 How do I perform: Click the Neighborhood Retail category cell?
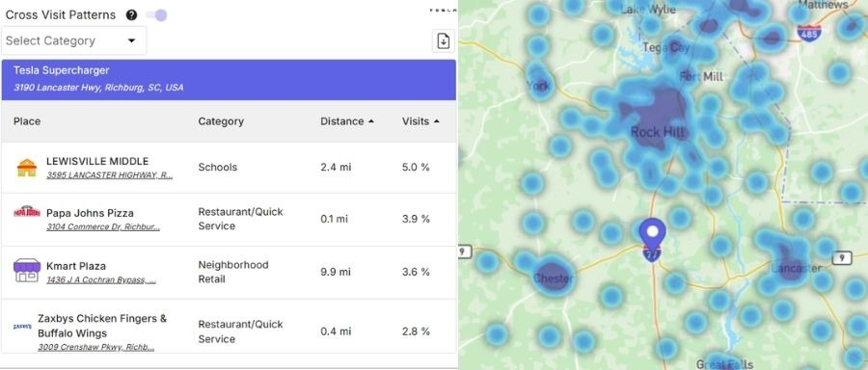[233, 272]
